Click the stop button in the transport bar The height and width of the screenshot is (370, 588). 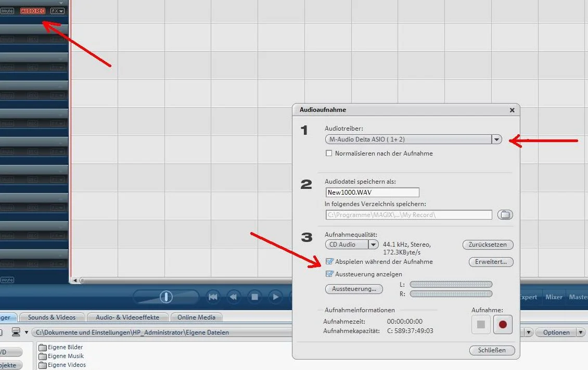[254, 297]
